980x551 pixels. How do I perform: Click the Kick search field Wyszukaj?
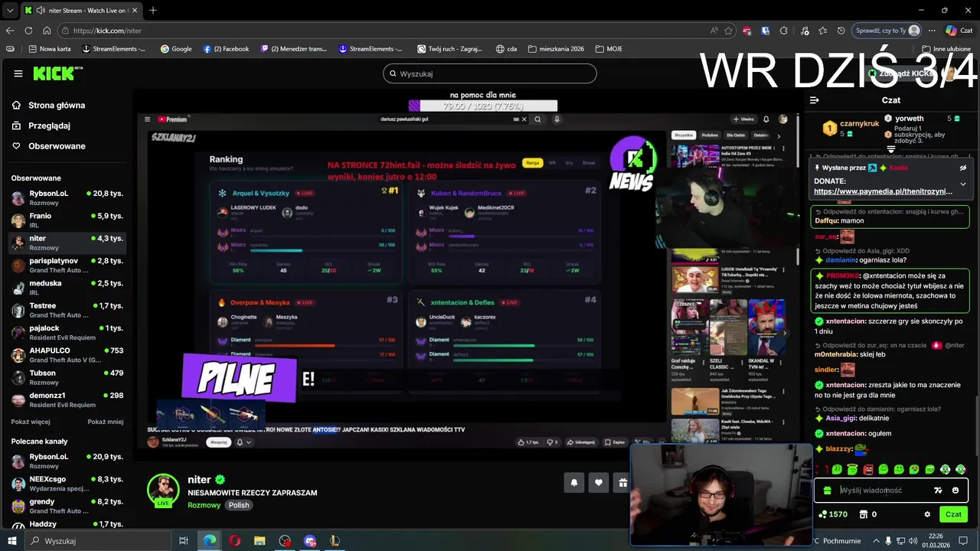tap(490, 73)
